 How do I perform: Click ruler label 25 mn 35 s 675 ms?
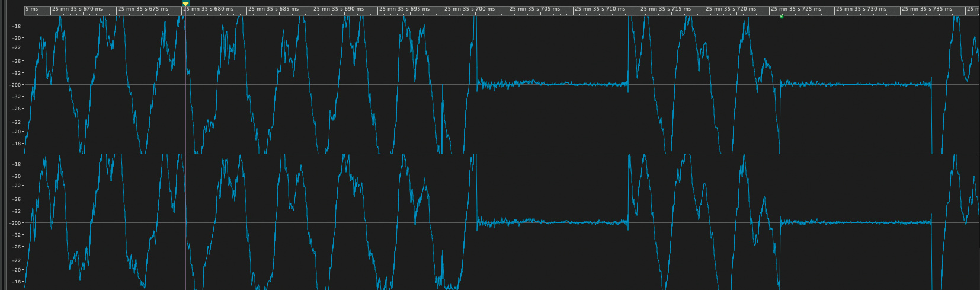click(143, 9)
